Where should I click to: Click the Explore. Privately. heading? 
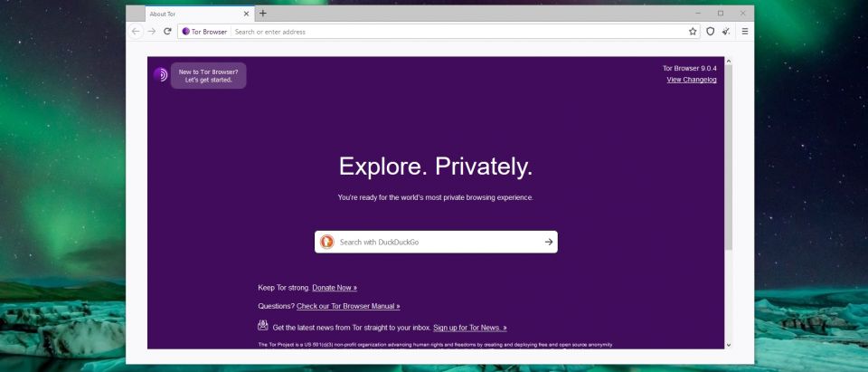pos(436,167)
